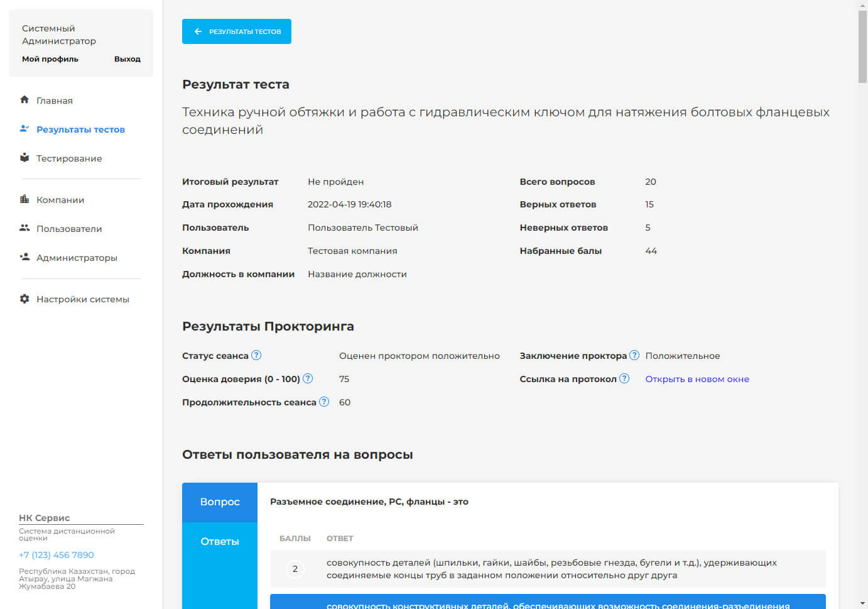The image size is (868, 609).
Task: Click the scrollbar up arrow
Action: point(862,4)
